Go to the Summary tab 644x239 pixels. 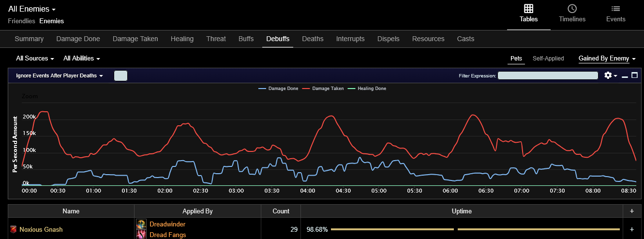(x=29, y=39)
